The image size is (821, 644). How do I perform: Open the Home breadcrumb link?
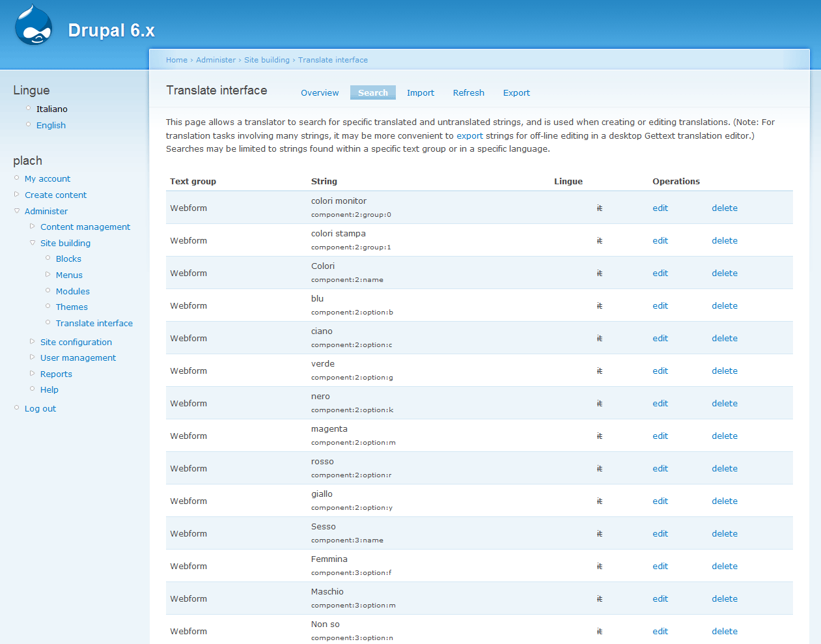[x=176, y=59]
